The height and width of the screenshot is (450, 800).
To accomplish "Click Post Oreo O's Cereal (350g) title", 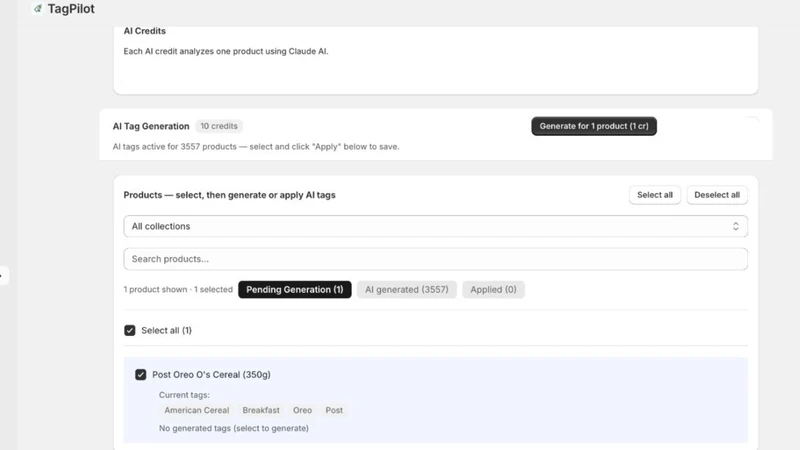I will coord(211,374).
